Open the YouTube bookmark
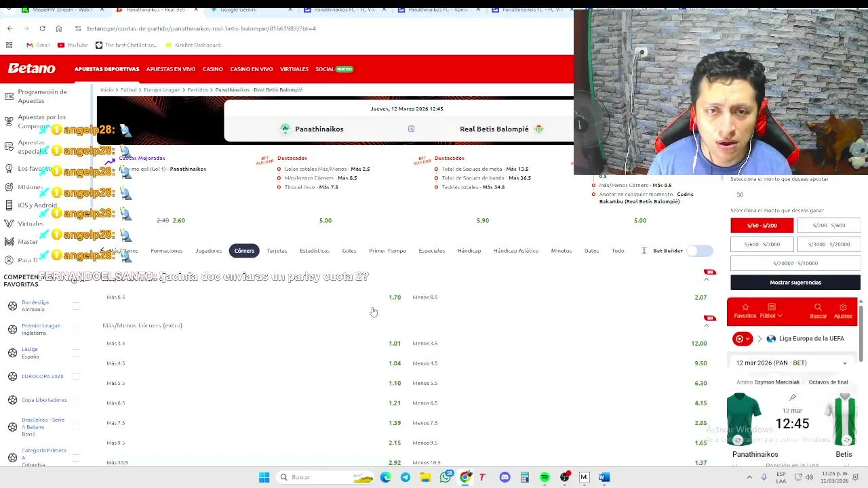 point(73,45)
